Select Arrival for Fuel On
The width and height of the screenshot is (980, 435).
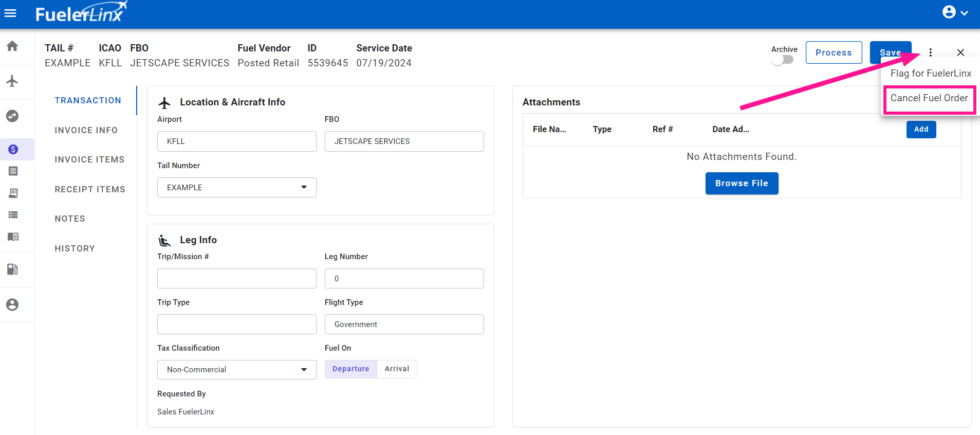(397, 369)
